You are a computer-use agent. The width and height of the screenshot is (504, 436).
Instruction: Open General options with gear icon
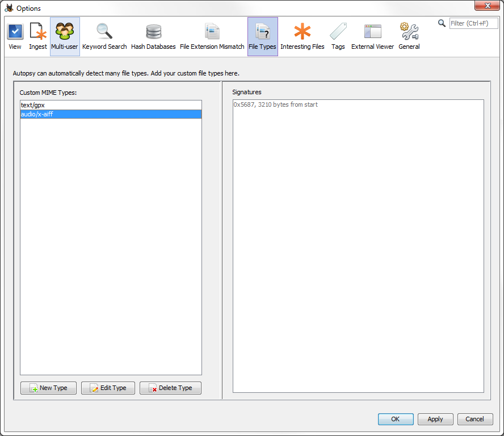pyautogui.click(x=409, y=36)
